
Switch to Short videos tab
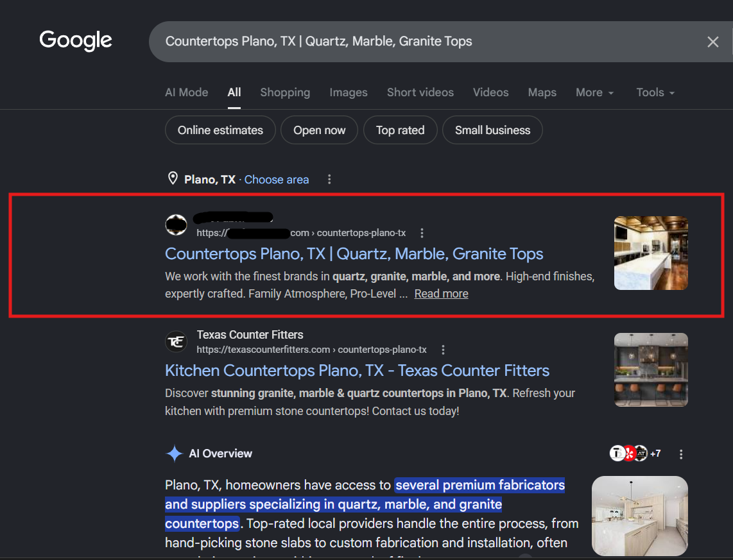[x=420, y=92]
